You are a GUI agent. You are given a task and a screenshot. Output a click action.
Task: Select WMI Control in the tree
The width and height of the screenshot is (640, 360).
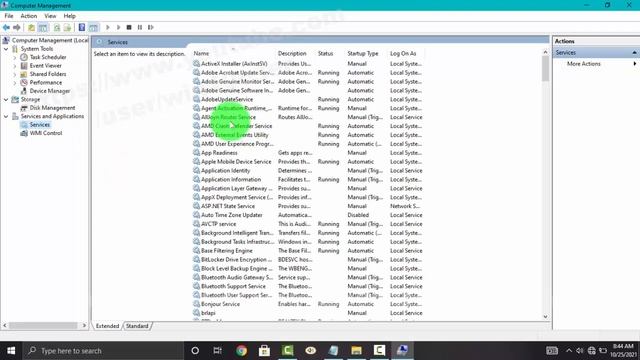(x=46, y=133)
